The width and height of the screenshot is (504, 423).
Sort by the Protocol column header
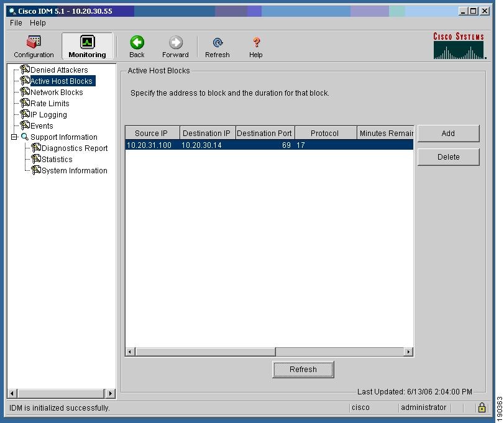pyautogui.click(x=326, y=133)
